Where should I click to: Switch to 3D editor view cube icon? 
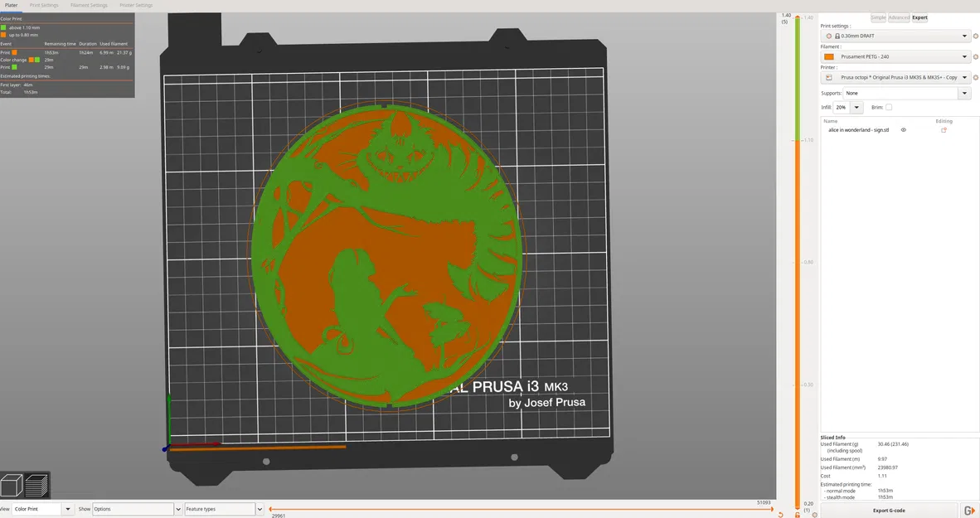point(12,486)
